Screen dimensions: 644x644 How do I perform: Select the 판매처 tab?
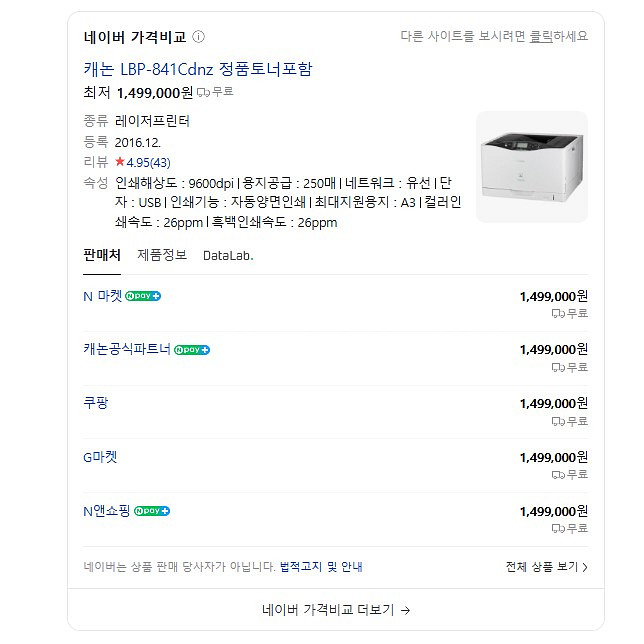(102, 255)
